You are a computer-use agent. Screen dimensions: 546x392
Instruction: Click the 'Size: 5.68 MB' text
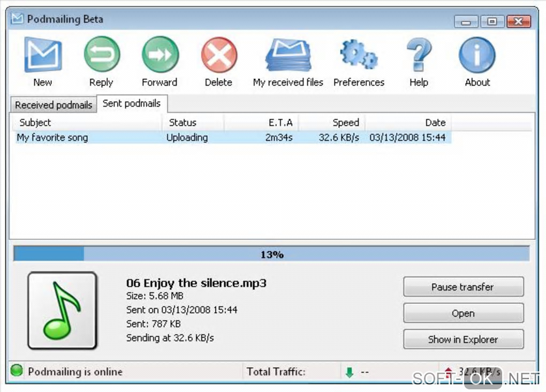[x=155, y=296]
